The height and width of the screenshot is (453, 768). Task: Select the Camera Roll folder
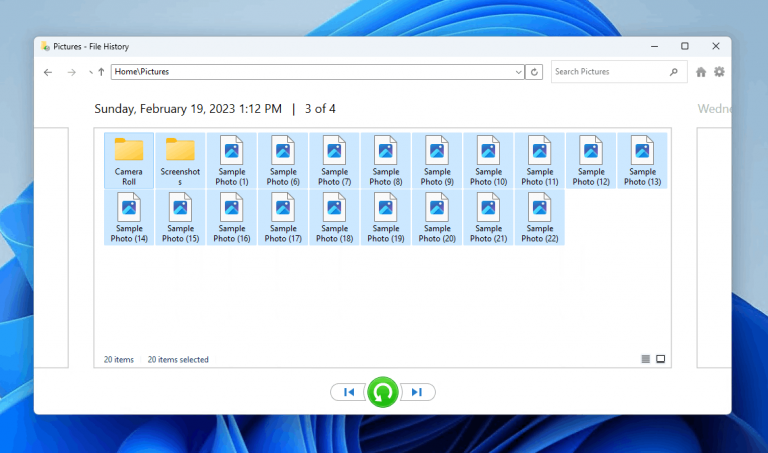click(129, 160)
